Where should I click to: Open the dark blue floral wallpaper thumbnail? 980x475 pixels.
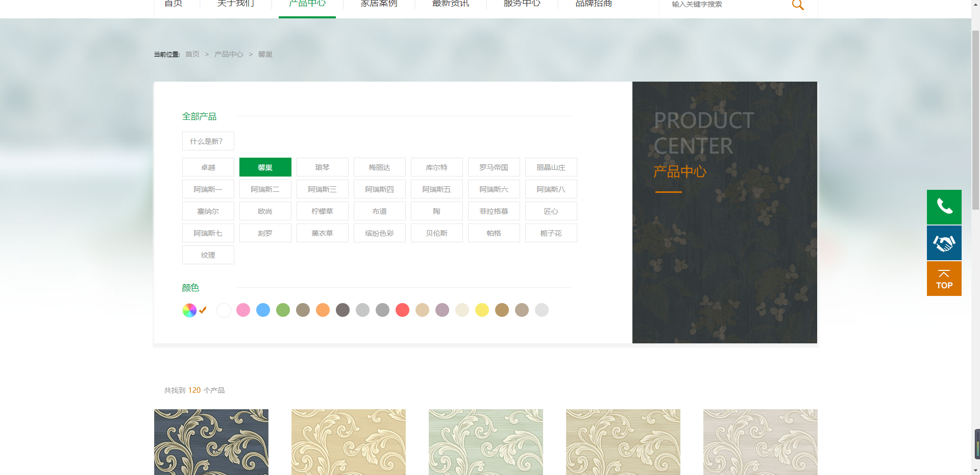(x=211, y=442)
